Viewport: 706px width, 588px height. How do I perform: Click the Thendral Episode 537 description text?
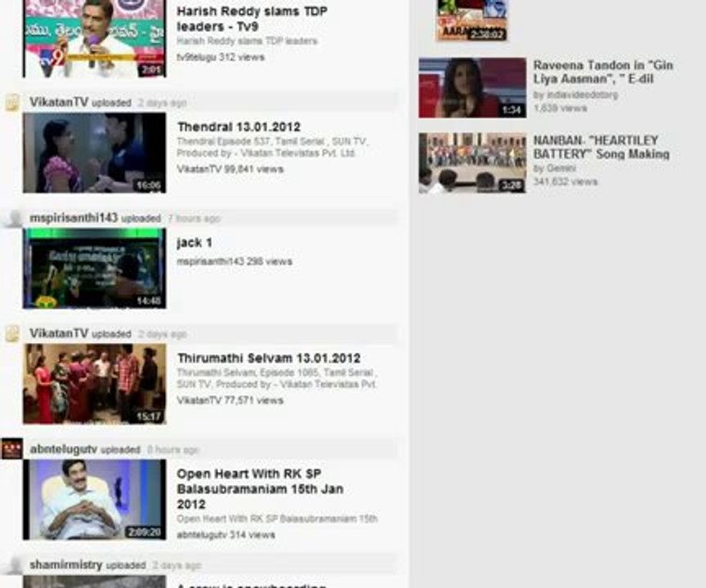[x=272, y=147]
